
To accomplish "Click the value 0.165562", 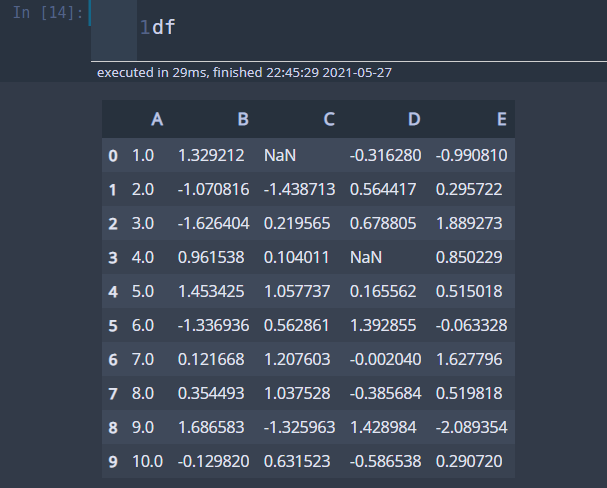I will click(x=383, y=292).
